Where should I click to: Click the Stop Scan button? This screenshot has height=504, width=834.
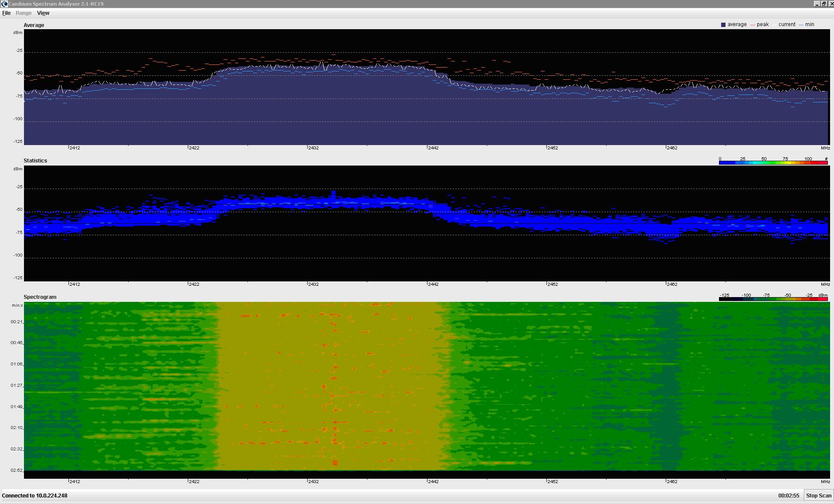tap(818, 495)
